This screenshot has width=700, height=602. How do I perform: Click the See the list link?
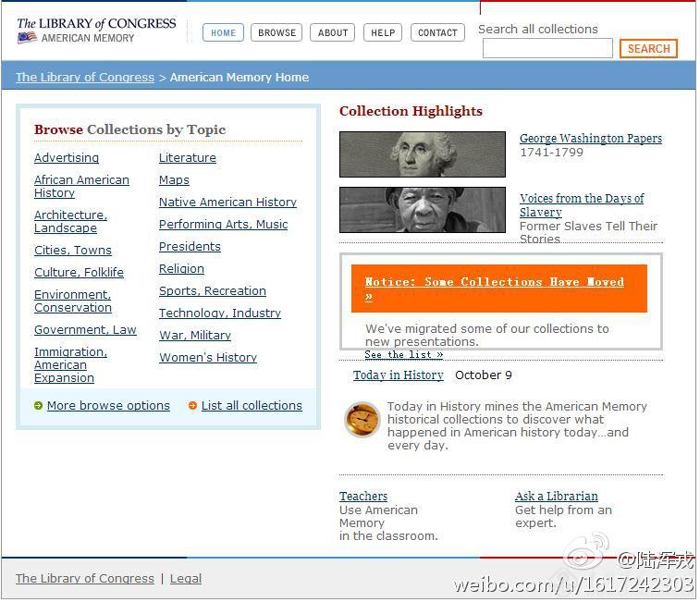click(x=404, y=354)
